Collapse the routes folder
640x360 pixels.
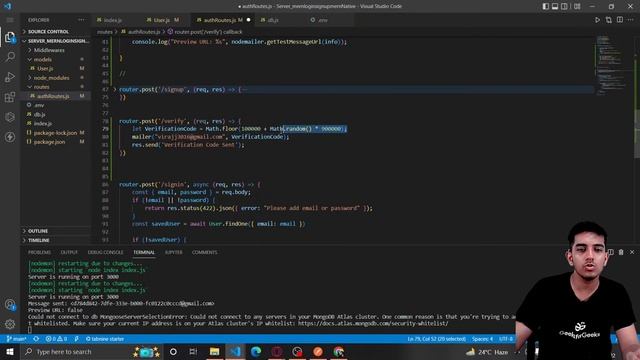[x=41, y=87]
